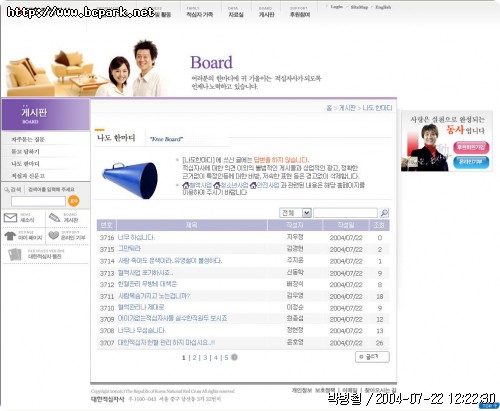
Task: Go to page 5 of the board
Action: [x=226, y=357]
